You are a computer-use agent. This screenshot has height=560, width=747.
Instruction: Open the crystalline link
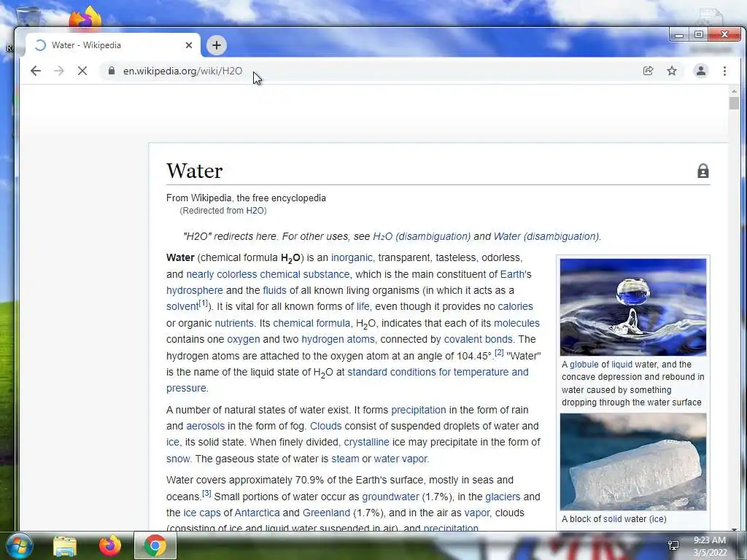pyautogui.click(x=366, y=443)
